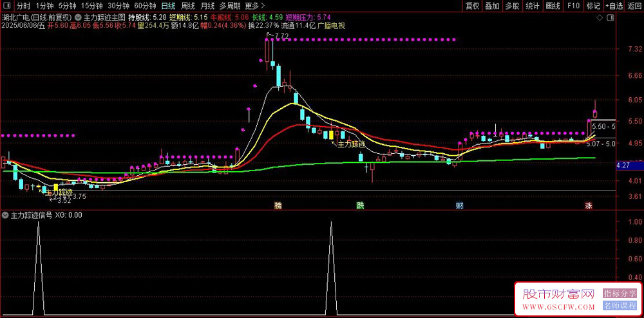
Task: Click the 换22.37% turnover value
Action: pos(263,26)
